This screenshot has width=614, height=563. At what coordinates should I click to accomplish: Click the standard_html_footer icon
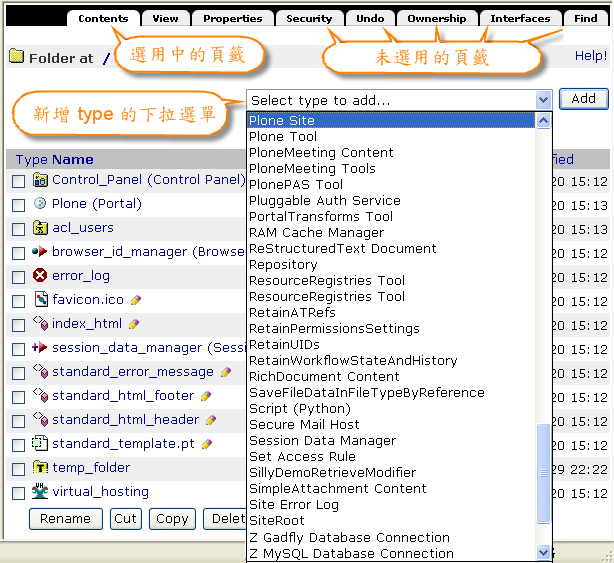[x=41, y=395]
